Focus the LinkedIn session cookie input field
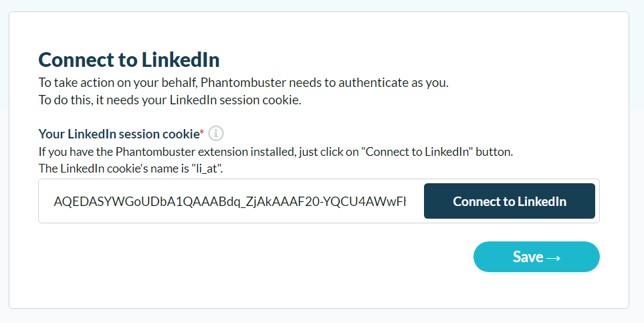This screenshot has height=323, width=644. 230,201
